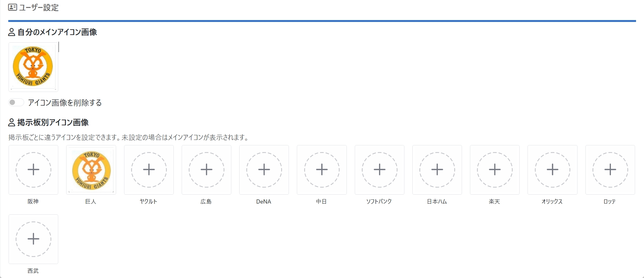This screenshot has height=278, width=644.
Task: Click the 阪神 label text
Action: pyautogui.click(x=33, y=202)
